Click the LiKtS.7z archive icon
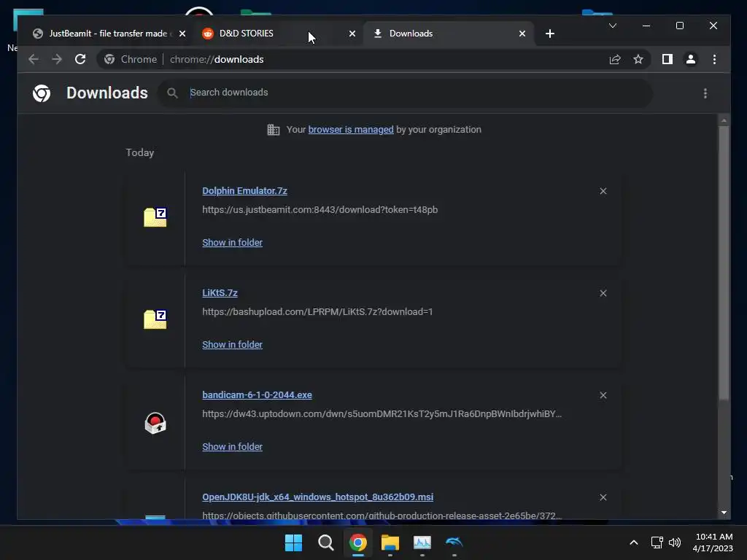The image size is (747, 560). pyautogui.click(x=155, y=319)
